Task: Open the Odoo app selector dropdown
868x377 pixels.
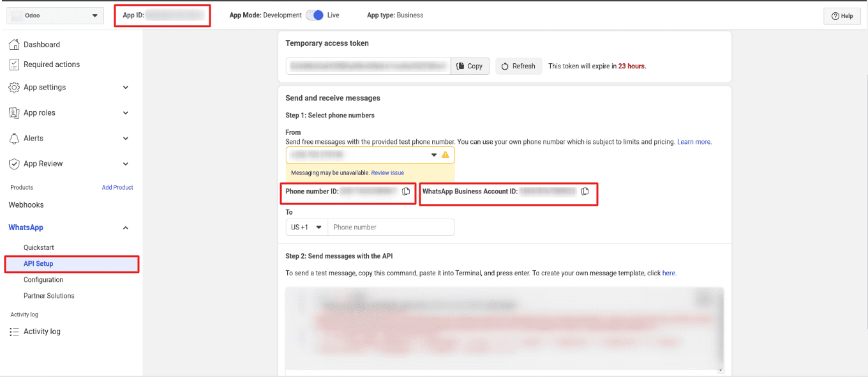Action: tap(55, 15)
